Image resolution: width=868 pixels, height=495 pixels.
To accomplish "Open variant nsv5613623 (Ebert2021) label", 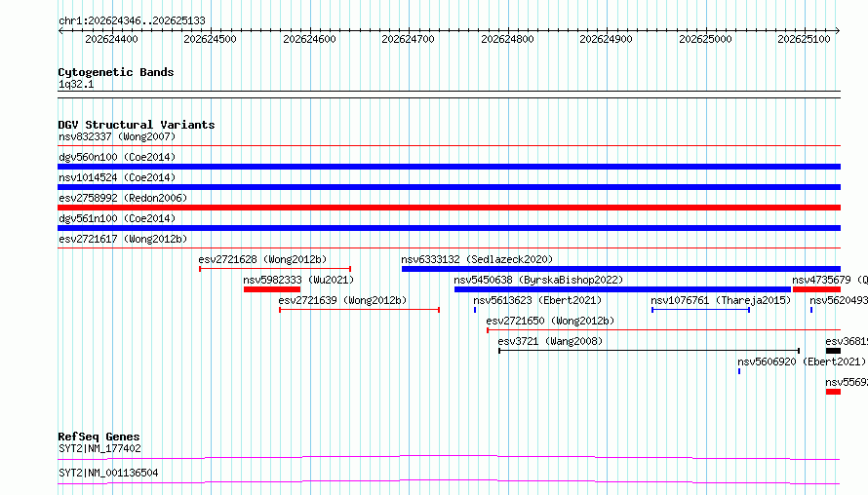I will (537, 300).
